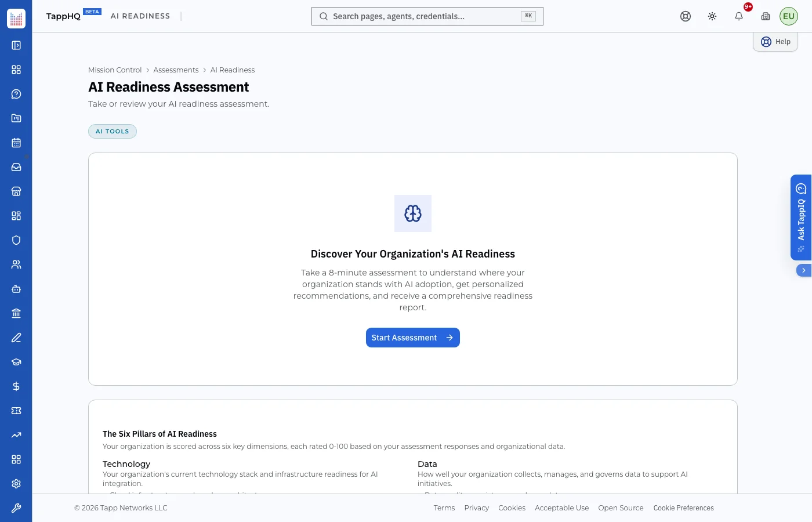812x522 pixels.
Task: Open the shield icon in the sidebar
Action: [x=16, y=240]
